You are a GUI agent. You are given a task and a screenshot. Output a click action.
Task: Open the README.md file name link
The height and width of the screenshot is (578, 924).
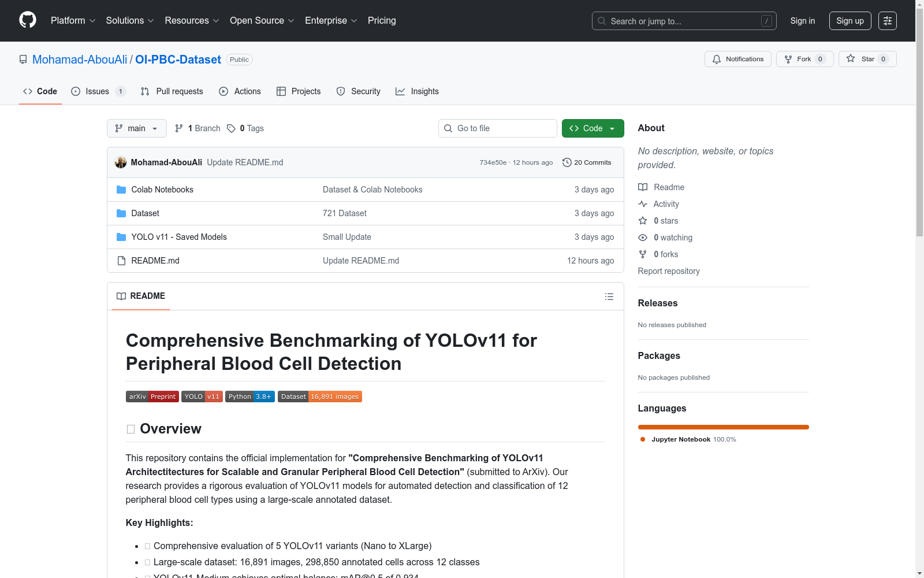(155, 261)
